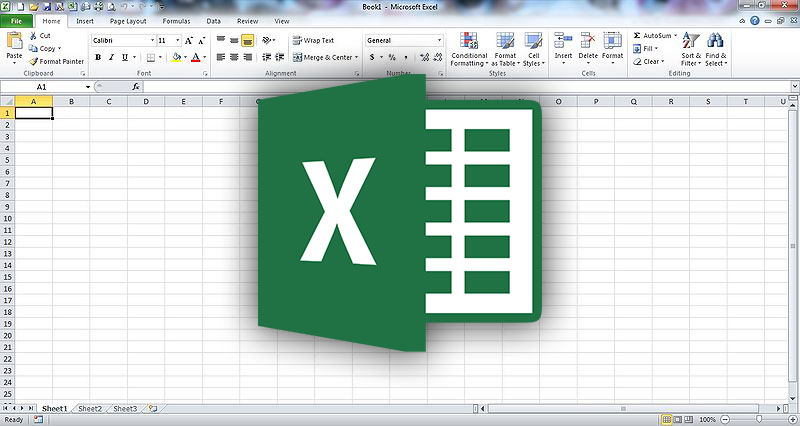
Task: Switch to the Formulas tab
Action: coord(176,21)
